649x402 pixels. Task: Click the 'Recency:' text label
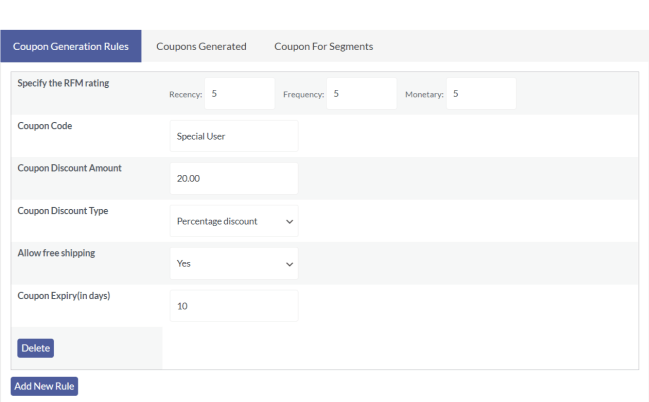click(186, 95)
